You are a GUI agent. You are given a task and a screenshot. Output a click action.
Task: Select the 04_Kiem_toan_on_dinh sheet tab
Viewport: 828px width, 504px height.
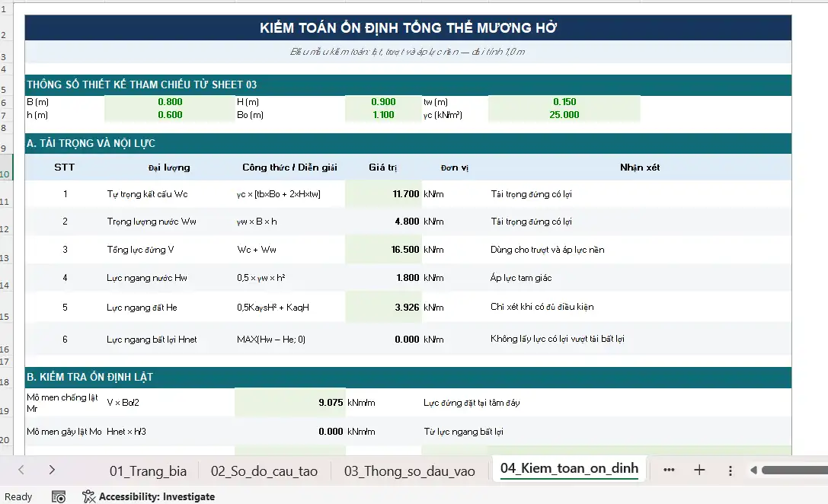click(569, 469)
